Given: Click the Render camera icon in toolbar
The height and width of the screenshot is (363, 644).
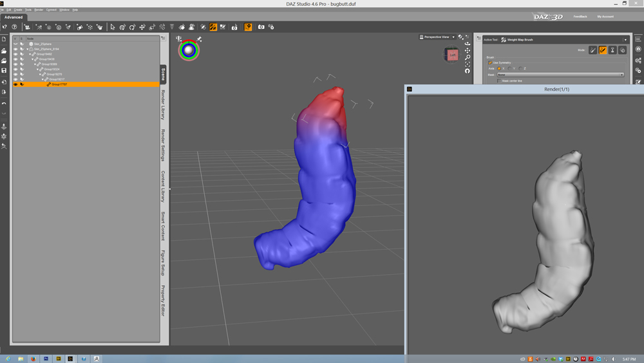Looking at the screenshot, I should [x=261, y=27].
